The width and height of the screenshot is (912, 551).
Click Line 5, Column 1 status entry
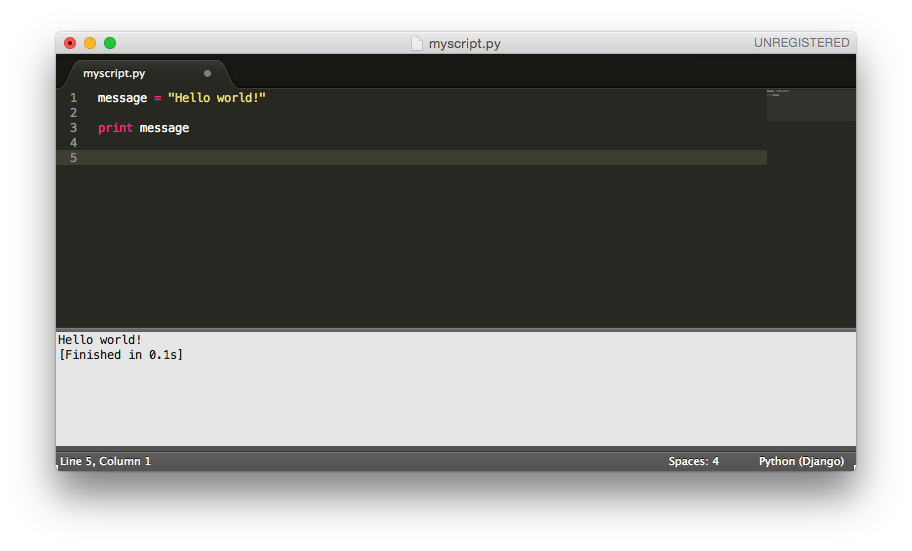[x=105, y=461]
